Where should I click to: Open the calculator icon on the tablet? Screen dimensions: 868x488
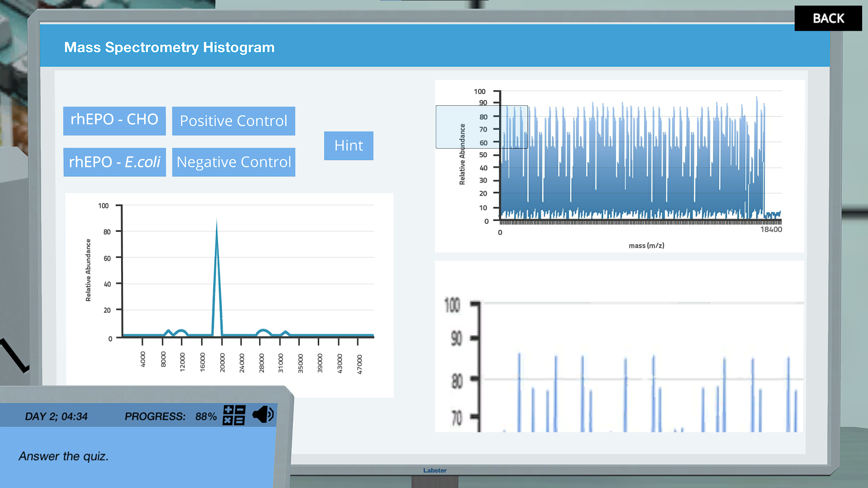tap(234, 415)
